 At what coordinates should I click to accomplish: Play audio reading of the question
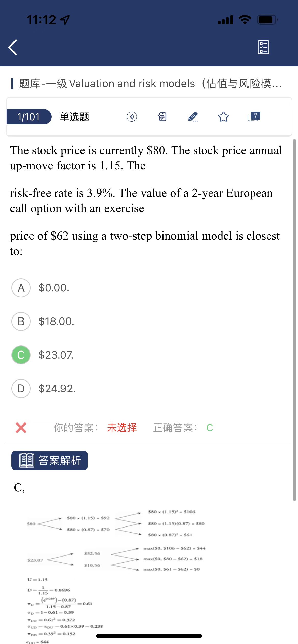coord(132,117)
